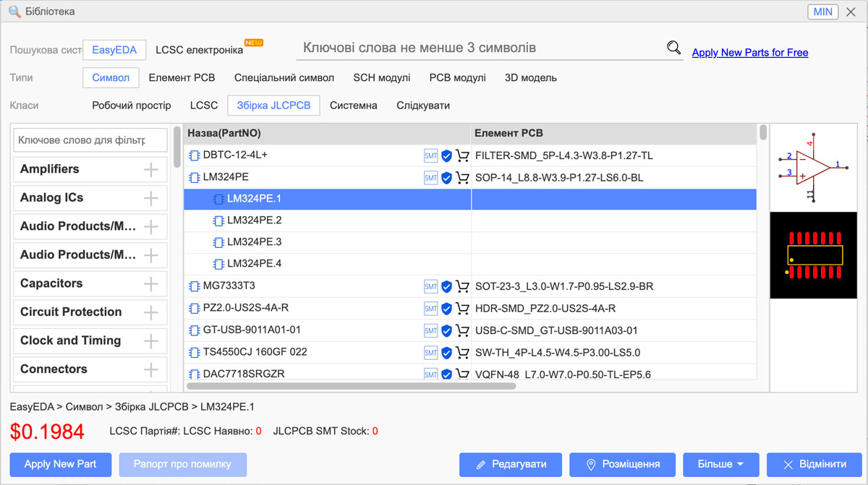
Task: Click the Елемент PCB column header
Action: click(614, 133)
